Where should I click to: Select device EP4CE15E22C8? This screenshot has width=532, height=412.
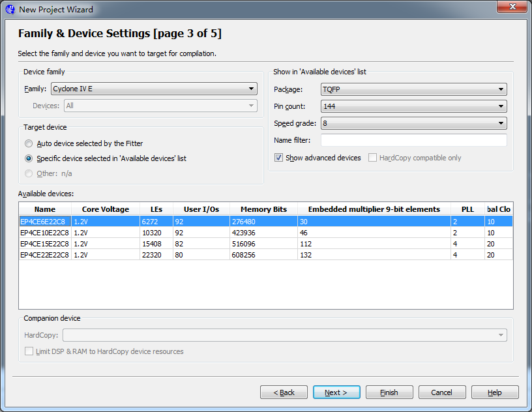pos(45,244)
